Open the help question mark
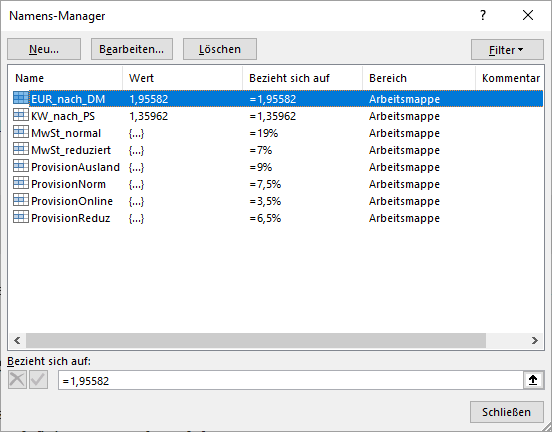 click(483, 15)
